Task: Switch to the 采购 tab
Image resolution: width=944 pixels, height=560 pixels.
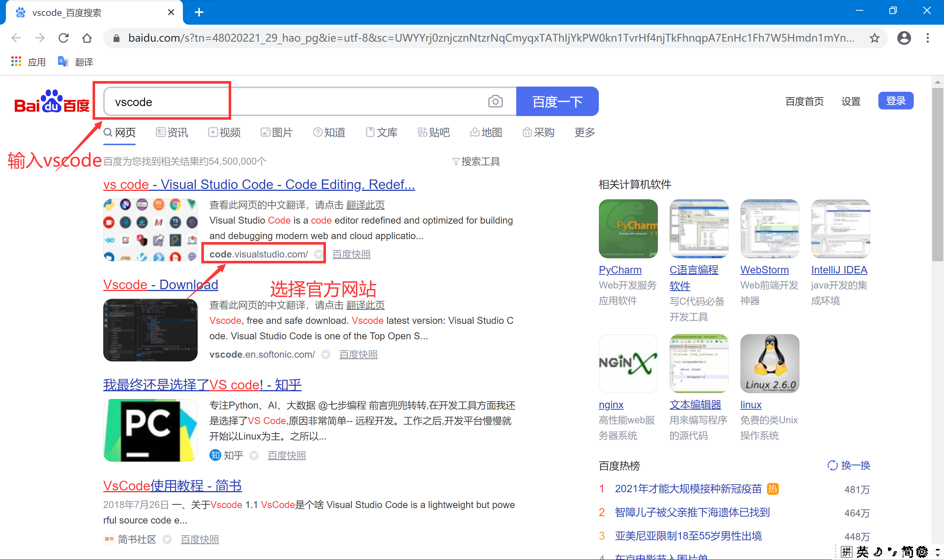Action: [538, 133]
